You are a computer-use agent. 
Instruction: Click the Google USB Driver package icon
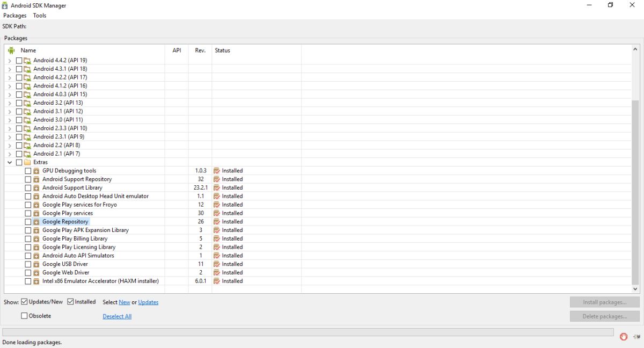36,264
